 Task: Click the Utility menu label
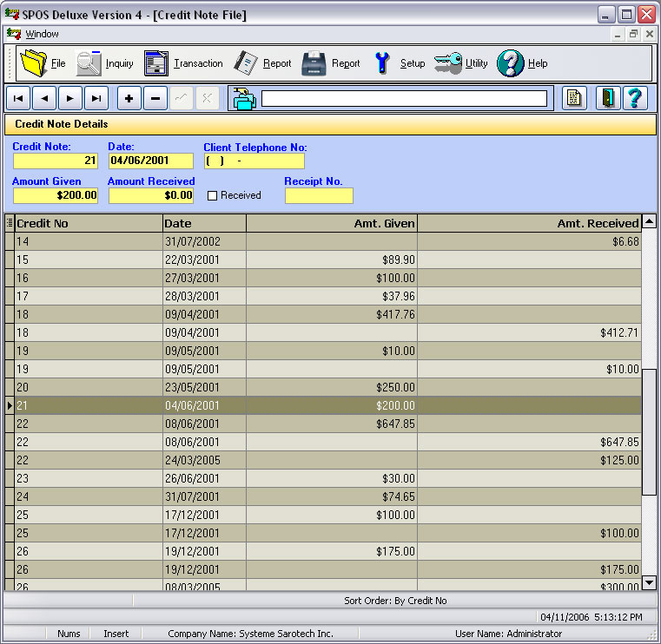point(476,63)
